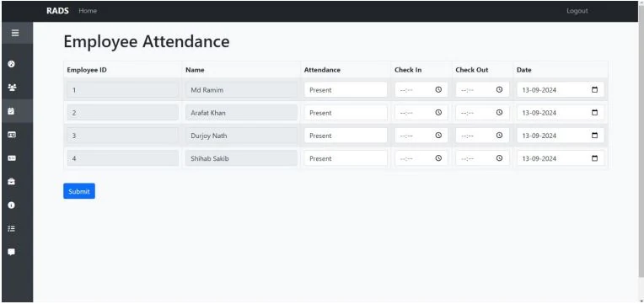Open date calendar picker for Shihab Sakib
The width and height of the screenshot is (644, 304).
[595, 158]
